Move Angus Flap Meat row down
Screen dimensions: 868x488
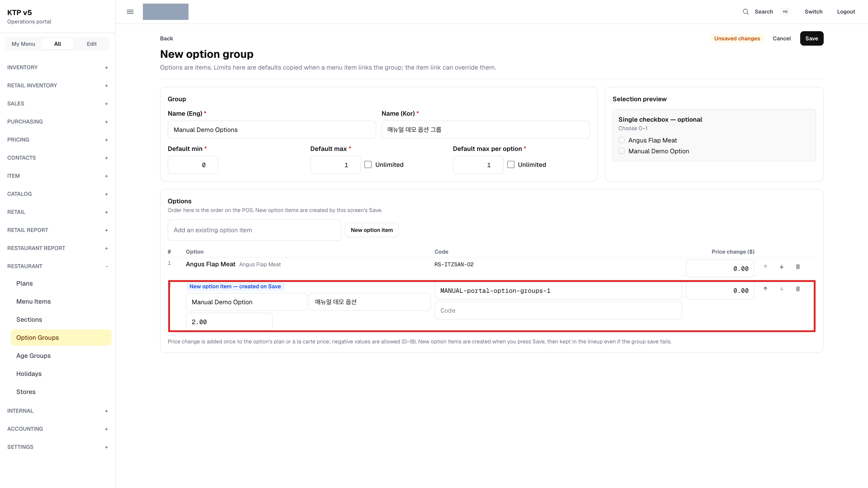pos(782,267)
